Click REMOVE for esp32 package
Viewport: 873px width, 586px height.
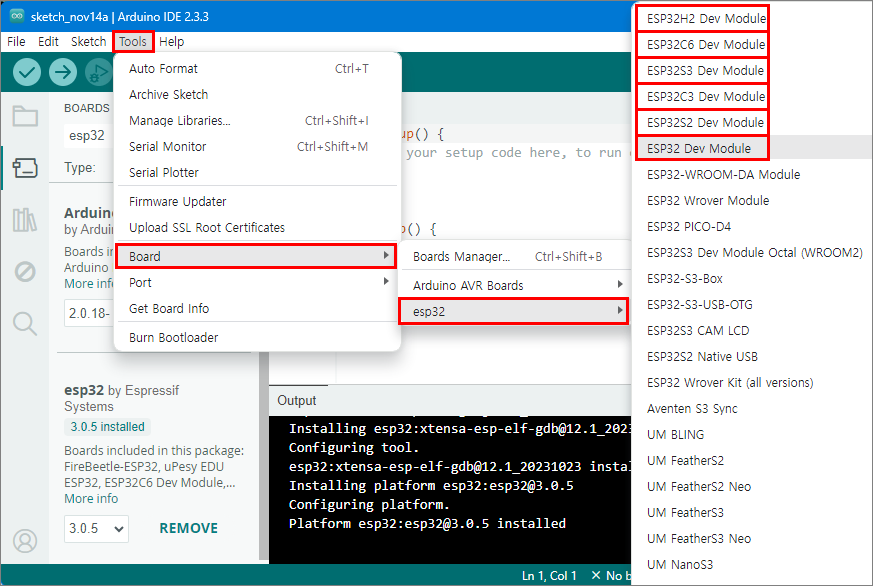click(x=189, y=528)
